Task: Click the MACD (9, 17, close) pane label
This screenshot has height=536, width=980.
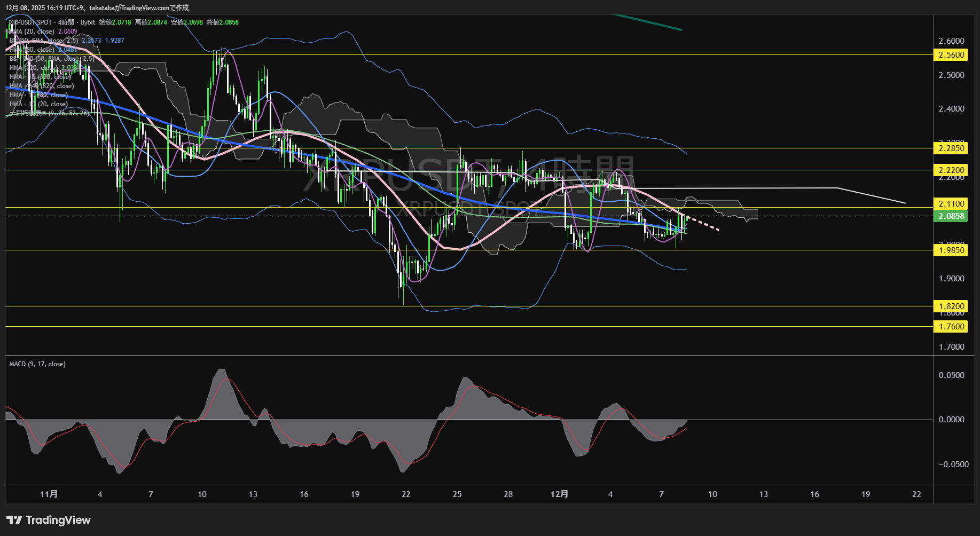Action: (37, 364)
